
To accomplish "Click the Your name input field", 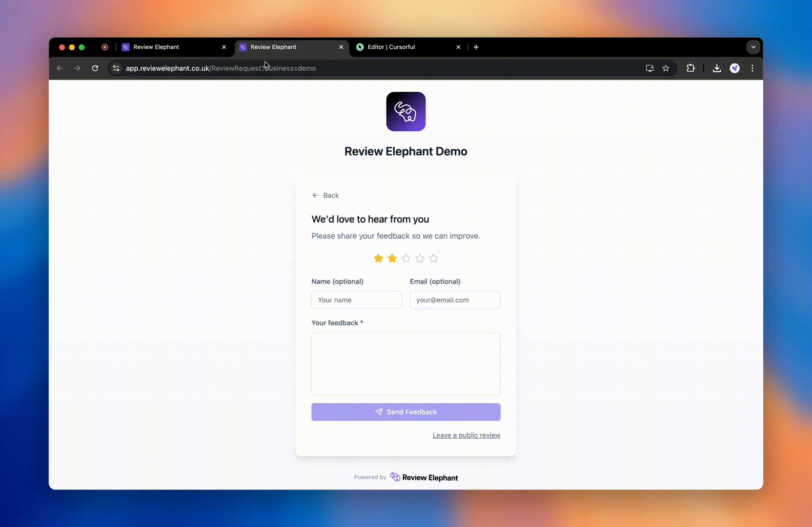I will (356, 300).
